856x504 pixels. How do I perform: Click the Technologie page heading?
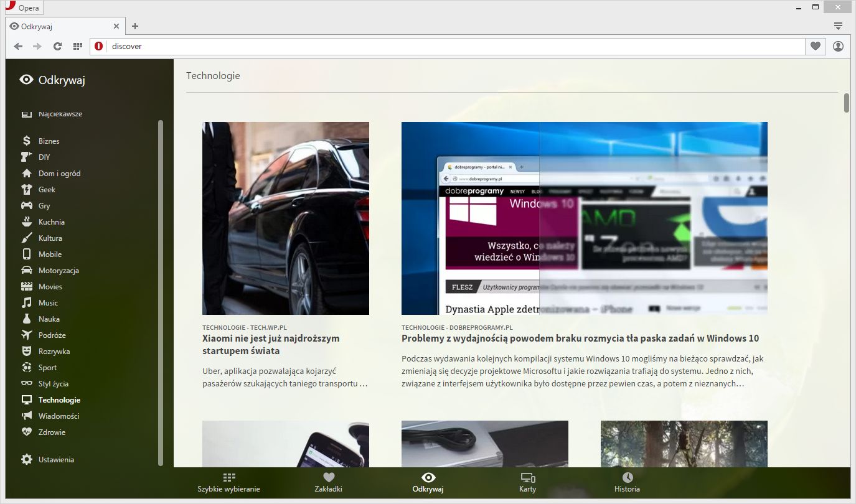tap(213, 75)
